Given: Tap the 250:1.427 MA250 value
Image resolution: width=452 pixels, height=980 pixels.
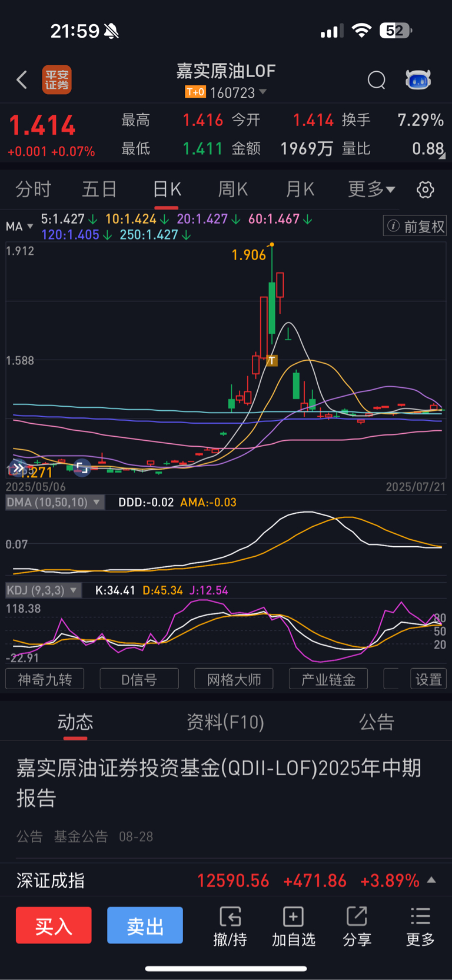Looking at the screenshot, I should pos(148,235).
